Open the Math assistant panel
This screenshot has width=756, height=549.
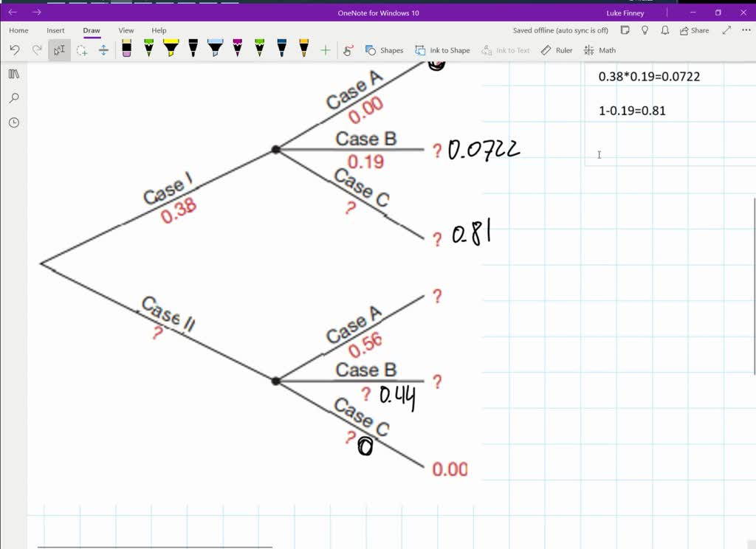[601, 49]
